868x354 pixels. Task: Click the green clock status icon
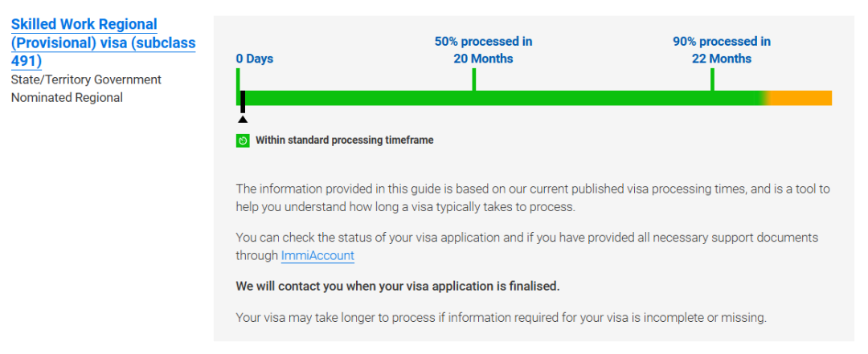[x=243, y=140]
